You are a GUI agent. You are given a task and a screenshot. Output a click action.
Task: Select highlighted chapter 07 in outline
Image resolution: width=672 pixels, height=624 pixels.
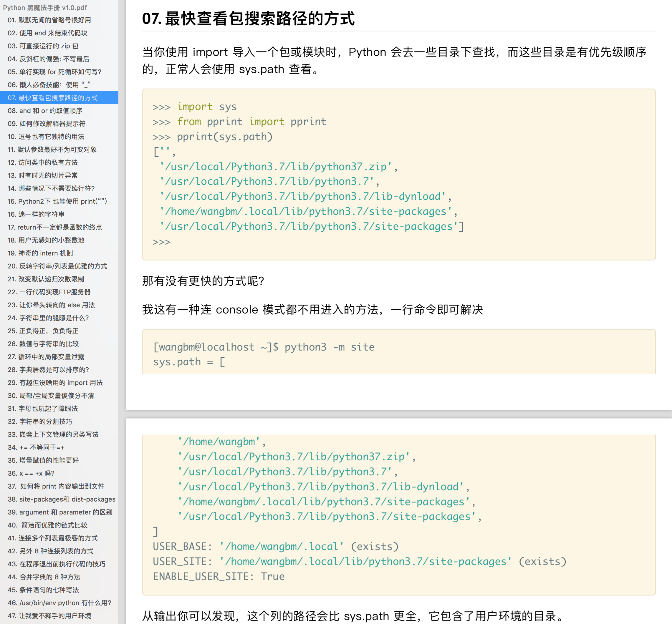[52, 98]
